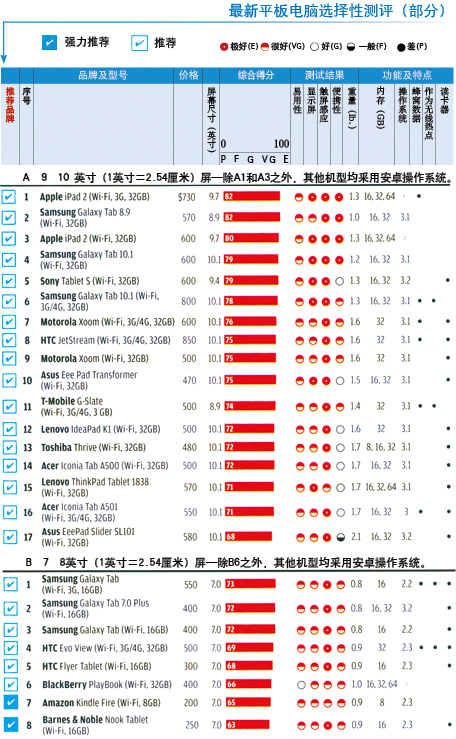Click the red score bar showing 63 for Nook Tablet
Screen dimensions: 456x739
click(248, 724)
